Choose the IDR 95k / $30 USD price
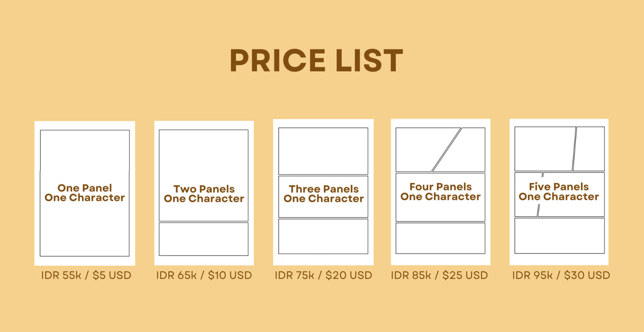This screenshot has height=332, width=644. [x=561, y=275]
